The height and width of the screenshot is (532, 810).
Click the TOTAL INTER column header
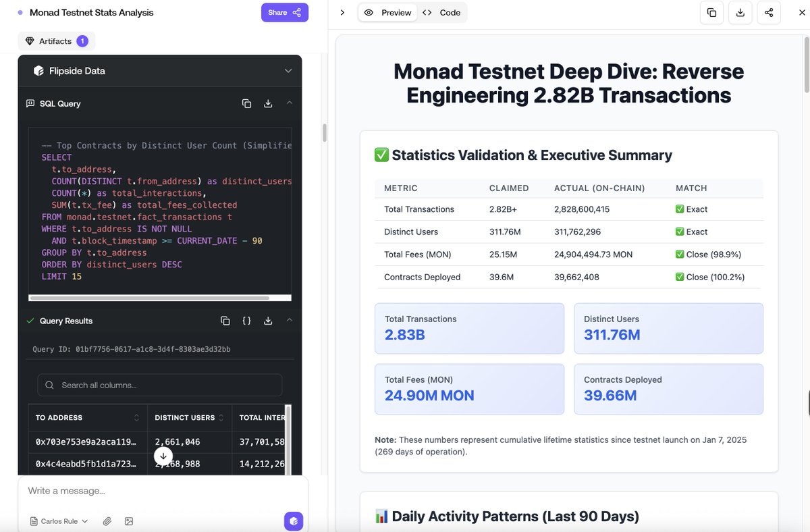pos(262,418)
